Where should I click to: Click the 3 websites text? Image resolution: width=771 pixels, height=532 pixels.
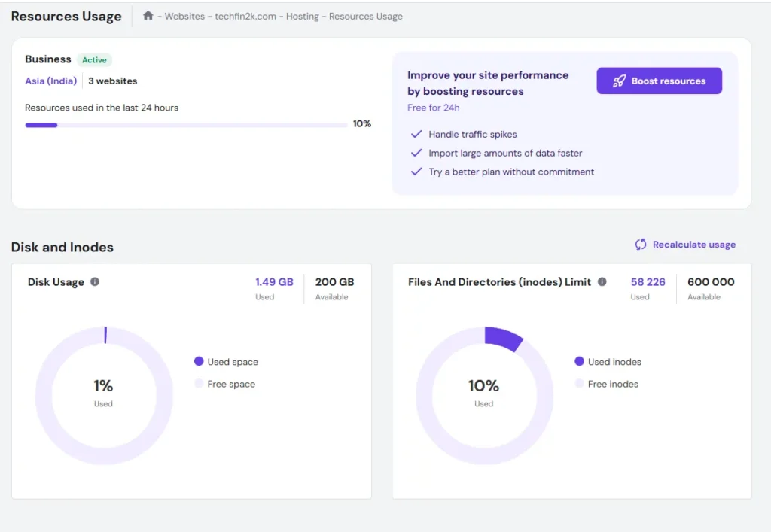point(113,81)
